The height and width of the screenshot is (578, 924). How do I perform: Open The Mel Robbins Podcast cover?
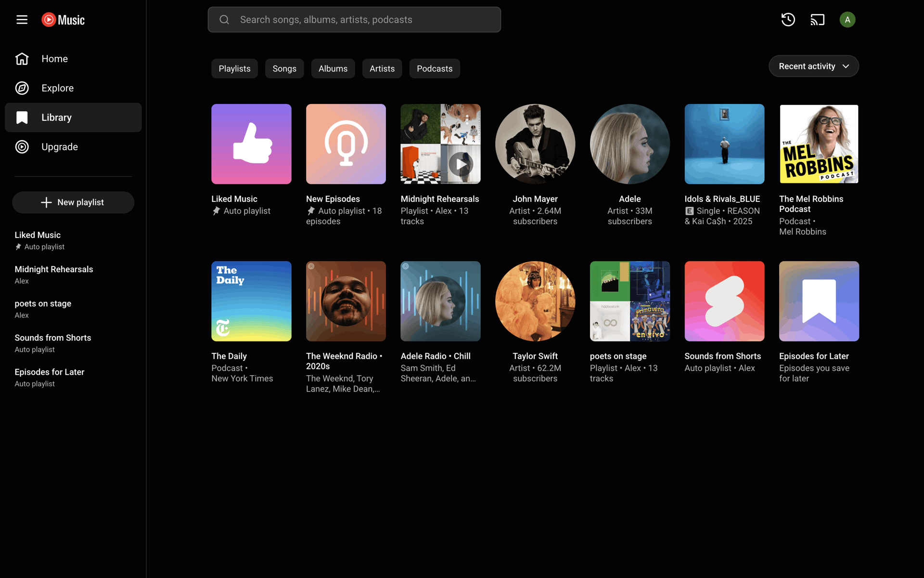819,144
